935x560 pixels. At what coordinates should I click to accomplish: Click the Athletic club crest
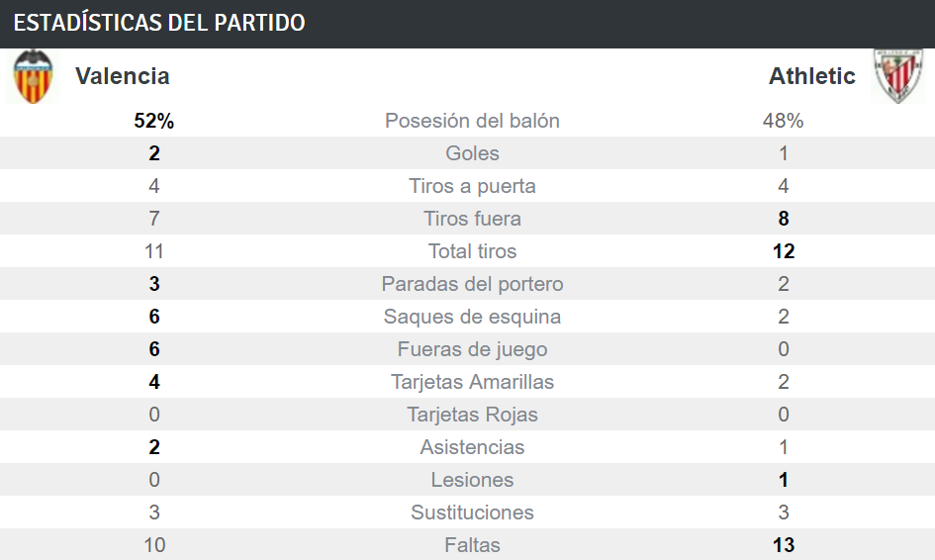[x=898, y=76]
